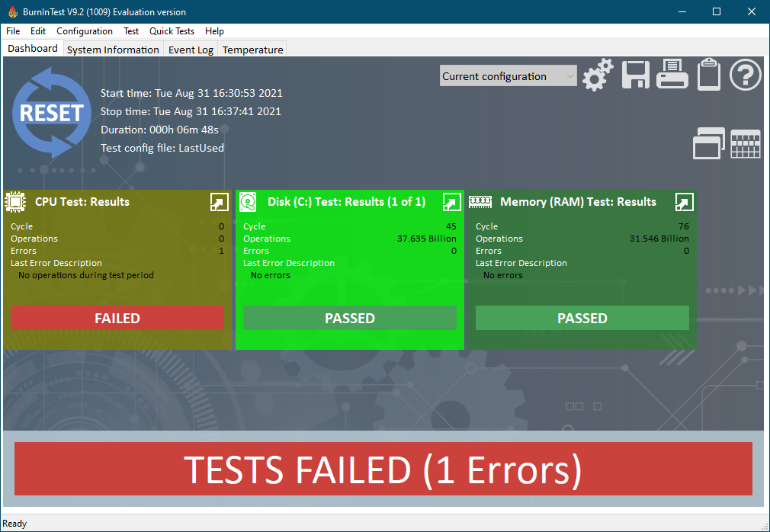
Task: Click the red FAILED CPU status bar
Action: tap(117, 318)
